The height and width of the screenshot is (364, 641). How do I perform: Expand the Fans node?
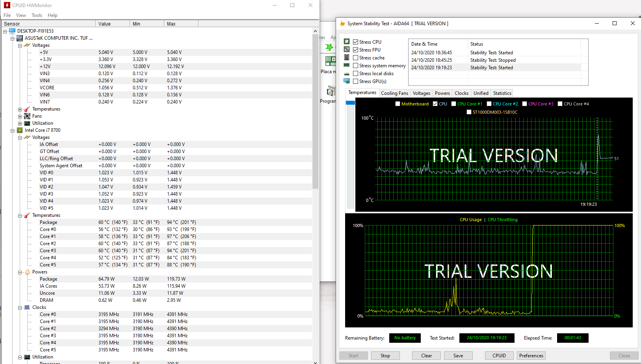click(20, 116)
